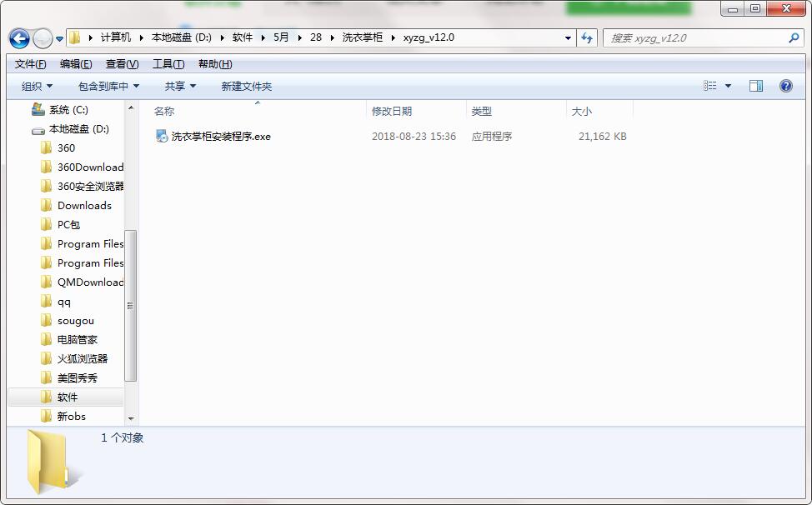Click 洗衣掌柜 in the address breadcrumb
Image resolution: width=812 pixels, height=505 pixels.
pyautogui.click(x=362, y=38)
